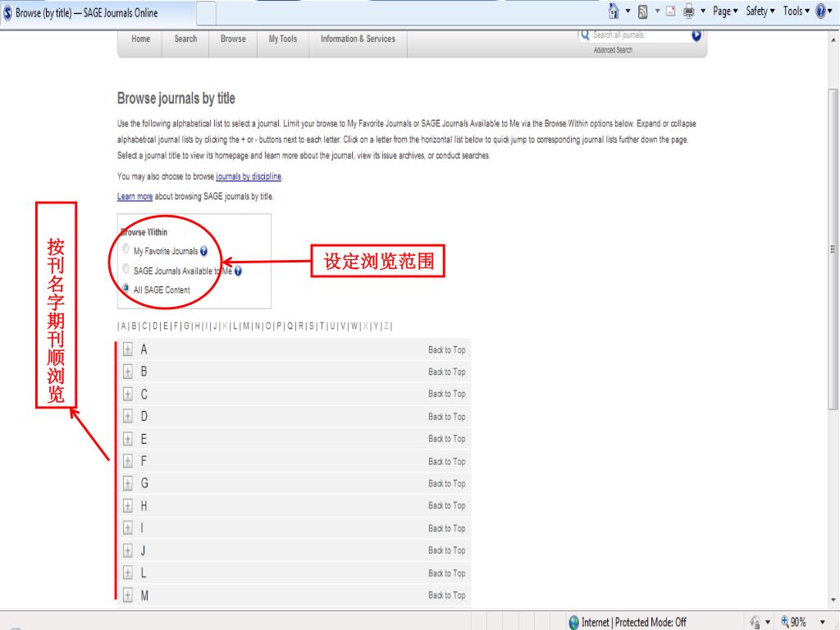Image resolution: width=840 pixels, height=630 pixels.
Task: Expand the G journal list
Action: click(127, 483)
